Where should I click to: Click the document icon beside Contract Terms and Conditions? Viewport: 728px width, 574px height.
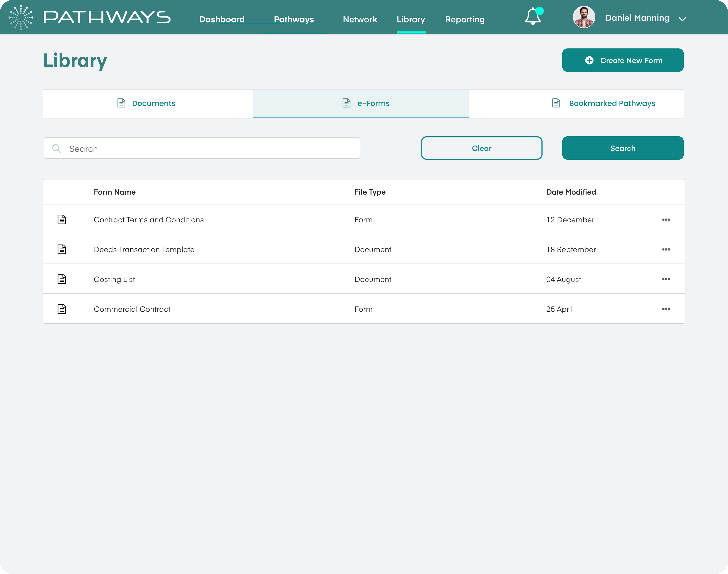click(x=62, y=219)
